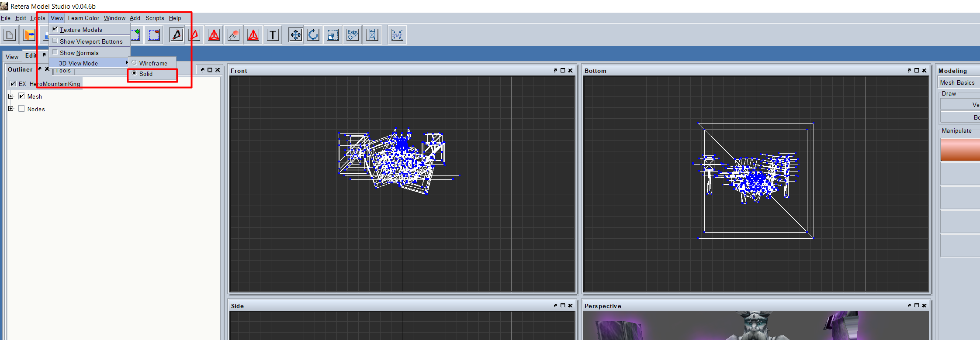Activate the Rotate tool circular arrow icon
This screenshot has height=340, width=980.
pos(313,35)
